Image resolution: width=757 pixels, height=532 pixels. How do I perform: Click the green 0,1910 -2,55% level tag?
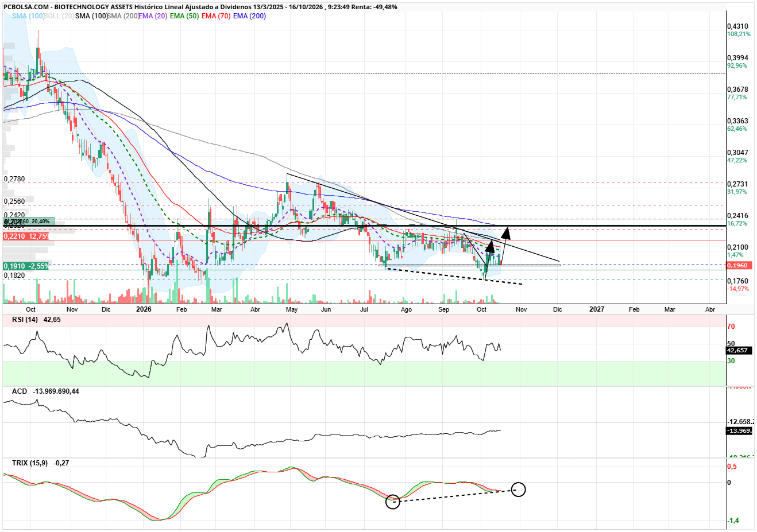[26, 266]
